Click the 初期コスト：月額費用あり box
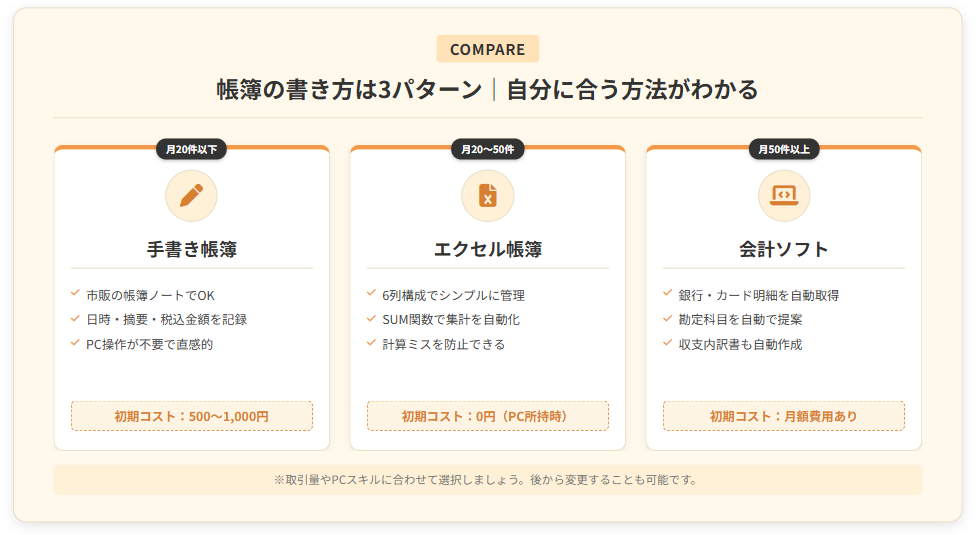 pos(783,416)
